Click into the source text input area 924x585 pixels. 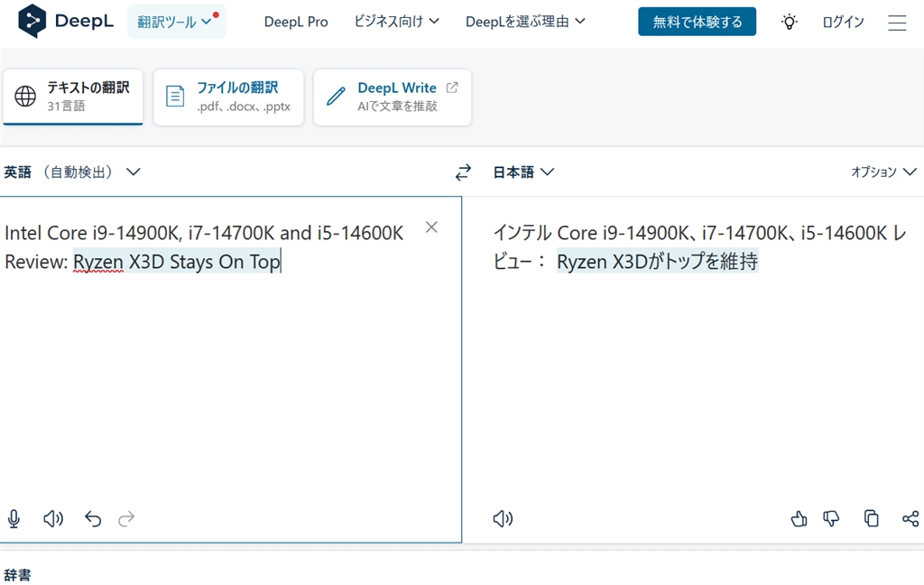pyautogui.click(x=230, y=369)
